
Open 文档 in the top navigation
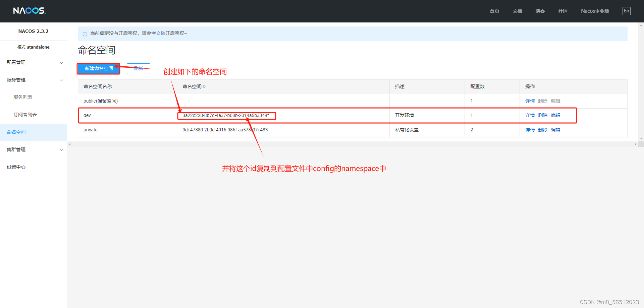(x=517, y=11)
